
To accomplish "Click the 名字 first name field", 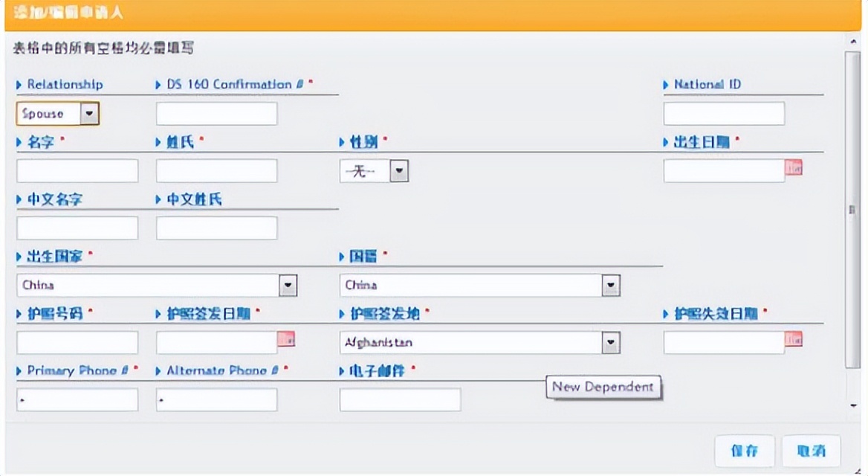I will (x=77, y=171).
